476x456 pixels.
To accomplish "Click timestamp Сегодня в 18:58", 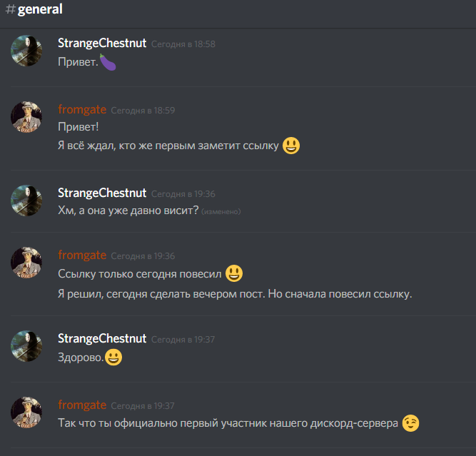I will (x=183, y=44).
